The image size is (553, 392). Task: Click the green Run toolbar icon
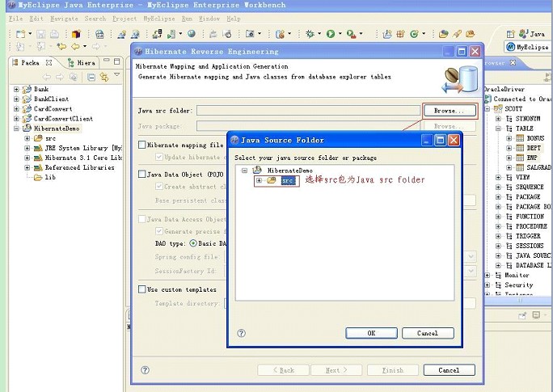[x=330, y=34]
